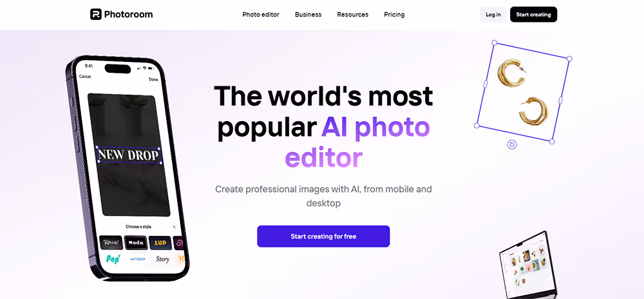Open the Photo editor menu
644x299 pixels.
pyautogui.click(x=261, y=14)
